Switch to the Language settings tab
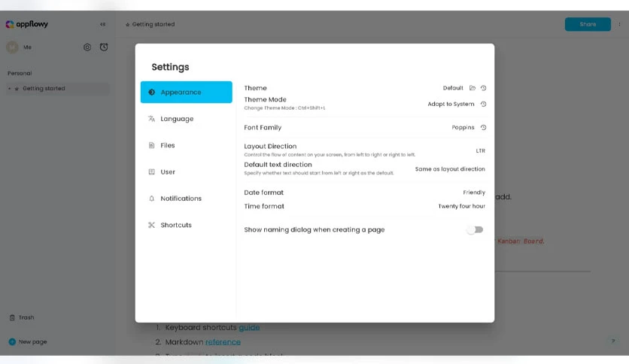This screenshot has height=364, width=629. point(186,119)
